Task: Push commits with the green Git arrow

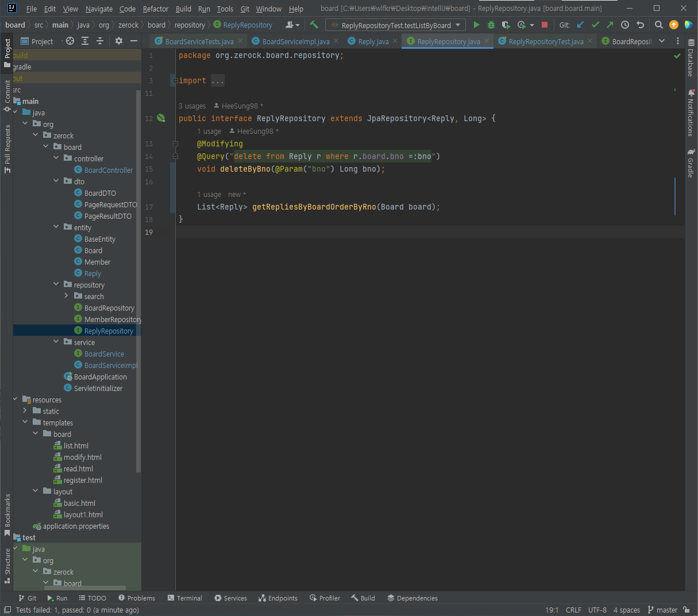Action: click(x=610, y=25)
